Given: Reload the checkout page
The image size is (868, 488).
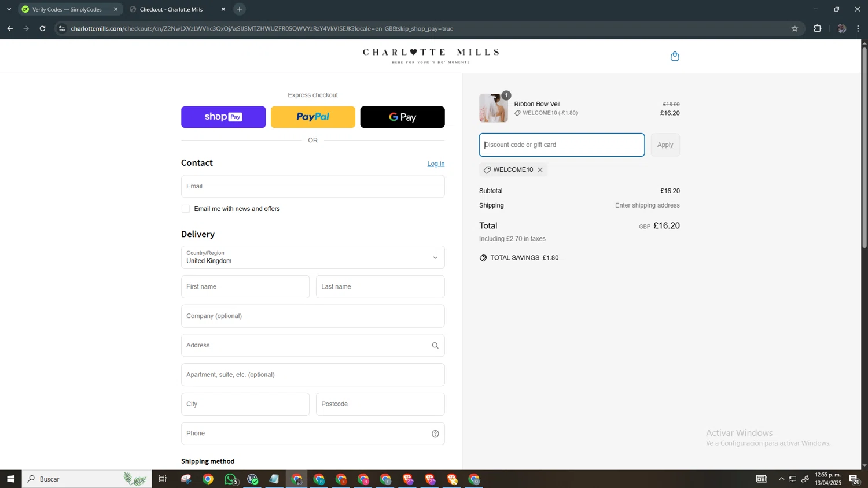Looking at the screenshot, I should click(x=42, y=28).
